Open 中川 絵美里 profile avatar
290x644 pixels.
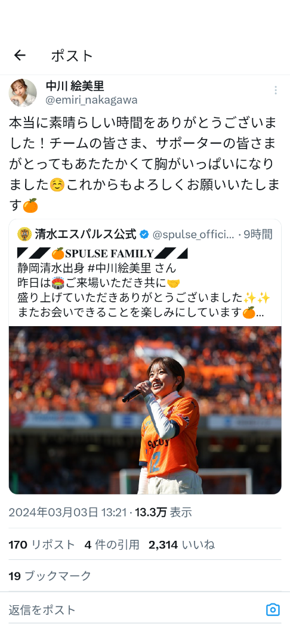23,93
